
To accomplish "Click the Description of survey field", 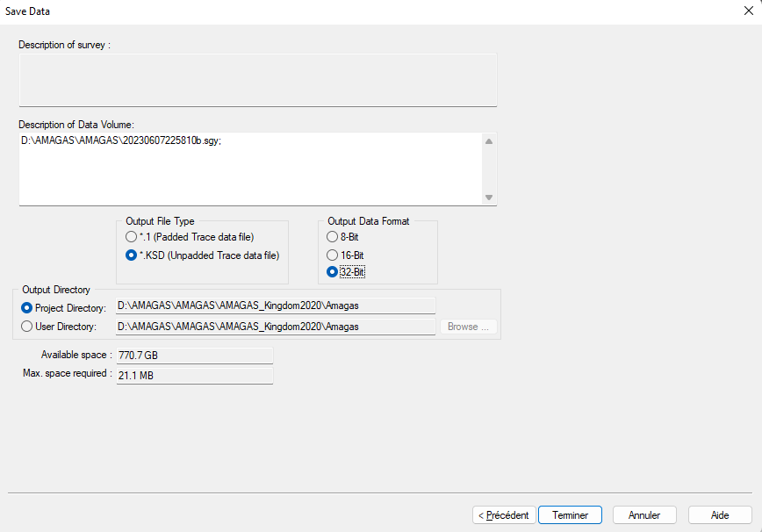I will coord(258,80).
